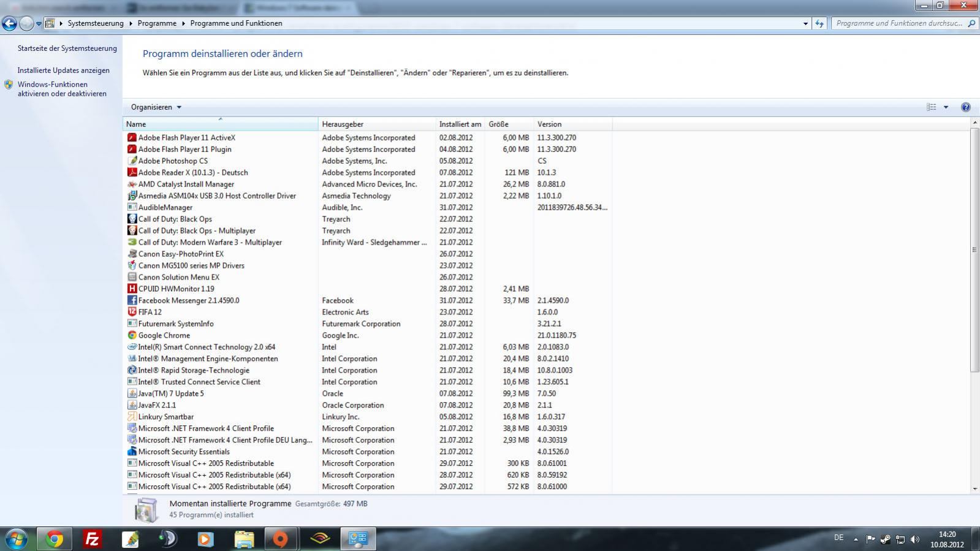Select the AMD Catalyst Install Manager icon
This screenshot has height=551, width=980.
tap(132, 184)
